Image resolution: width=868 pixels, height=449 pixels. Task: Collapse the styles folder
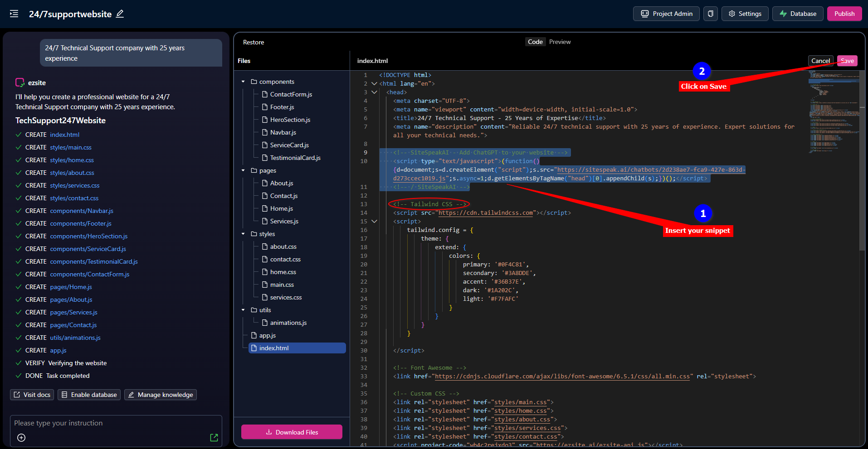coord(243,234)
